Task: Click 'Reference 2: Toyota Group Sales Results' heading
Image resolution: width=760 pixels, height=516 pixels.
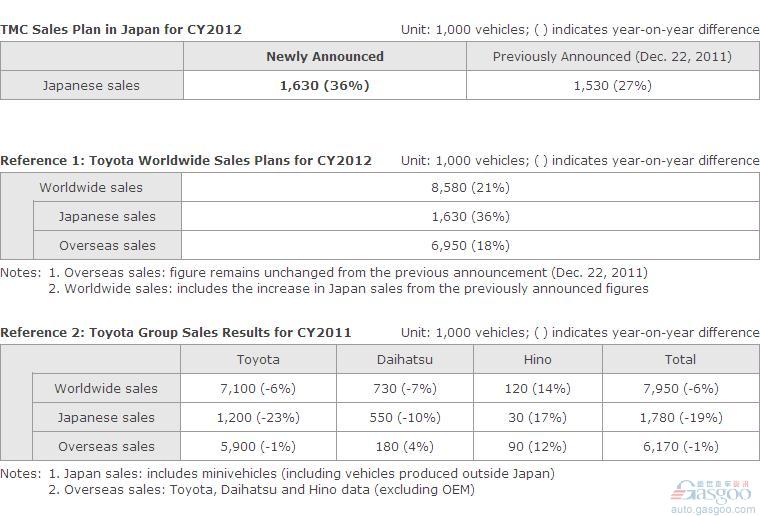Action: (x=175, y=332)
